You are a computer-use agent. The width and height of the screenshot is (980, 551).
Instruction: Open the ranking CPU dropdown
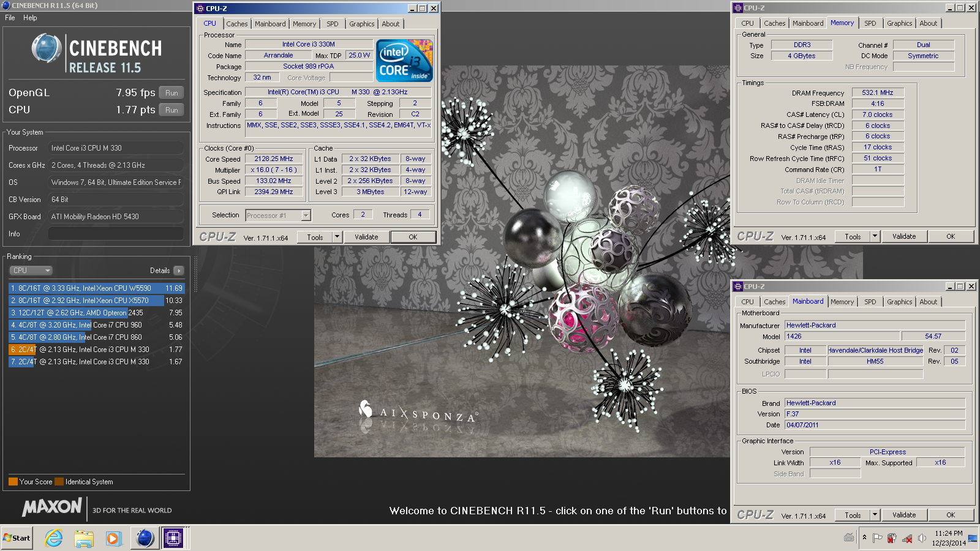pyautogui.click(x=31, y=271)
